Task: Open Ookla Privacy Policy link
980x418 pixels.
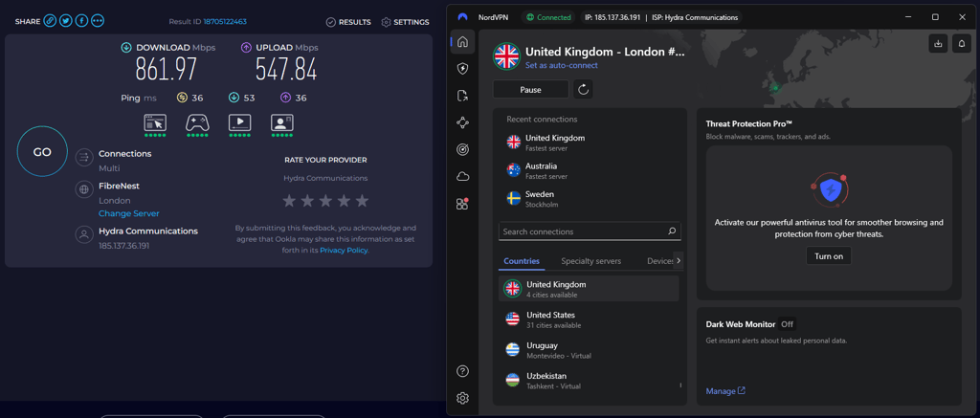Action: (x=344, y=250)
